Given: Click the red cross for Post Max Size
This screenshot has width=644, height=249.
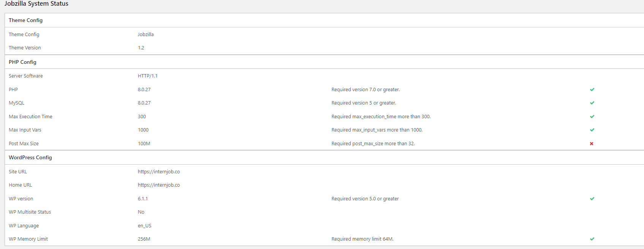Looking at the screenshot, I should 592,144.
